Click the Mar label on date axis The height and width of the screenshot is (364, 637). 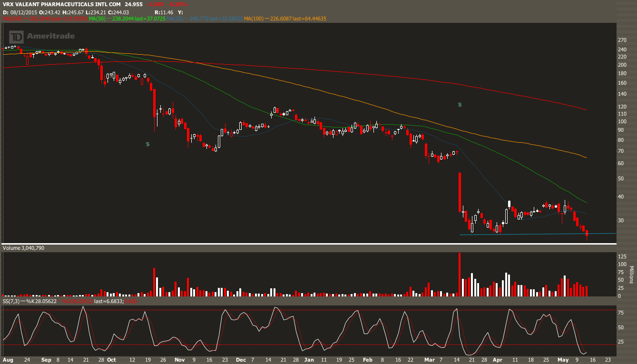(x=429, y=360)
